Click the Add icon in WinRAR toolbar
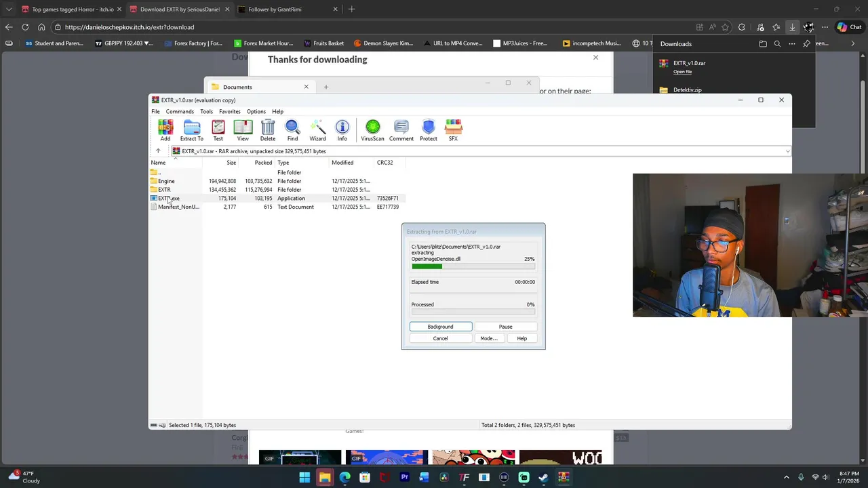 point(165,130)
